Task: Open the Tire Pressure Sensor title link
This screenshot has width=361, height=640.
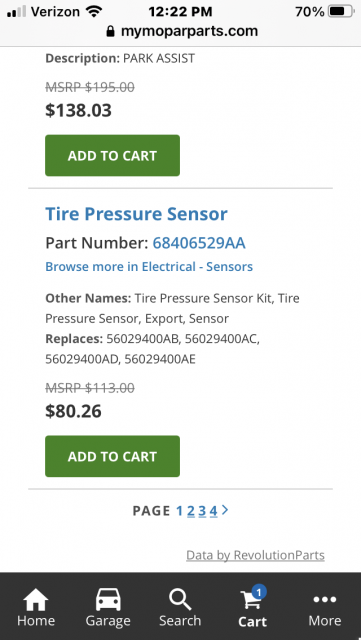Action: [x=136, y=214]
